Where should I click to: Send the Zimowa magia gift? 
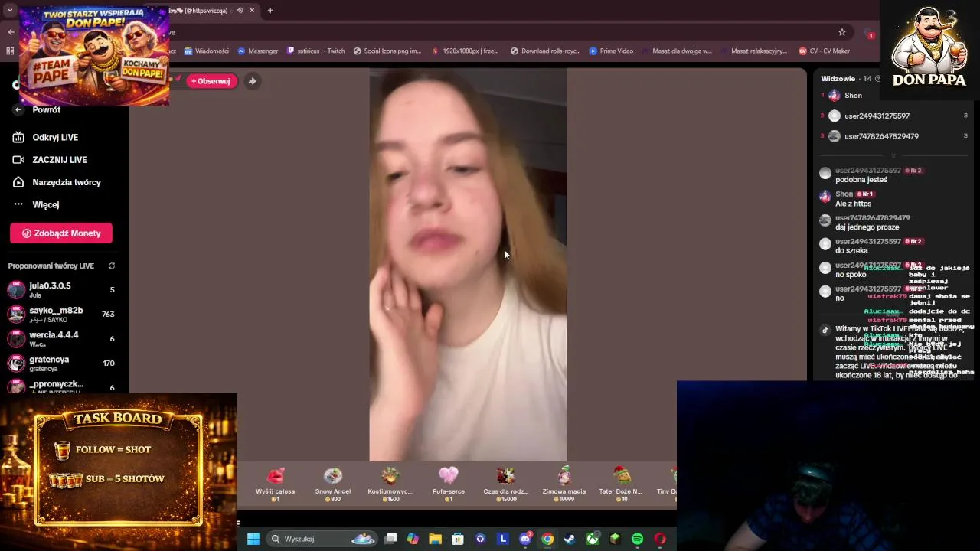click(x=564, y=484)
